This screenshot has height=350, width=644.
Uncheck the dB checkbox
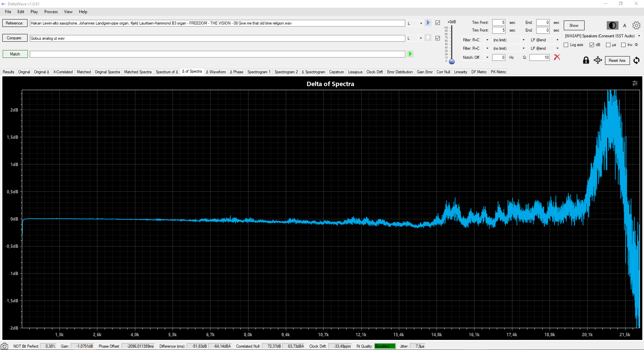592,45
